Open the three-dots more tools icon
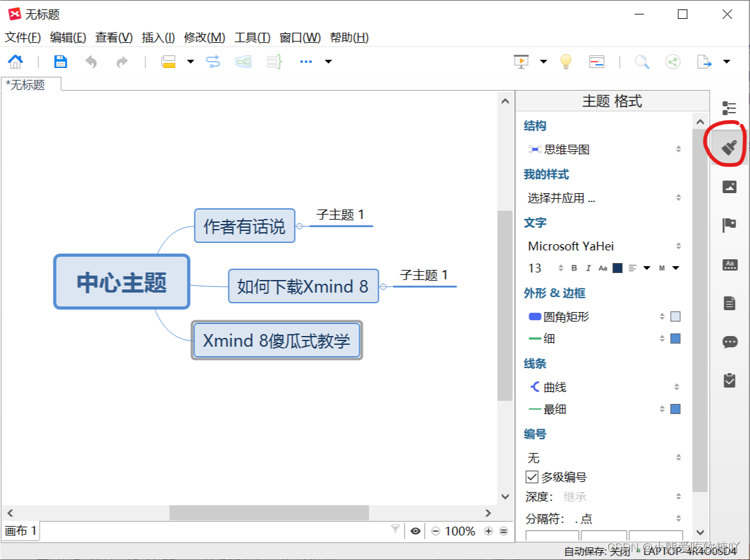The height and width of the screenshot is (560, 750). [306, 62]
